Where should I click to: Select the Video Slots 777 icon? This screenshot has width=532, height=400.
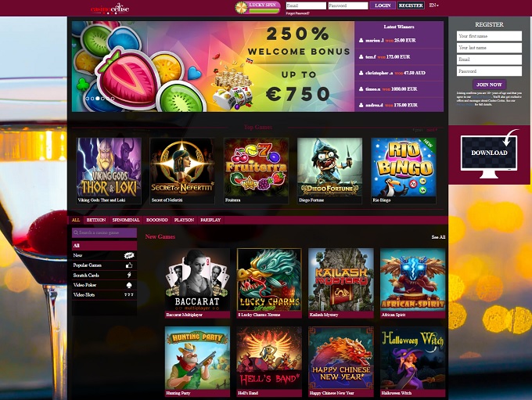pos(129,295)
